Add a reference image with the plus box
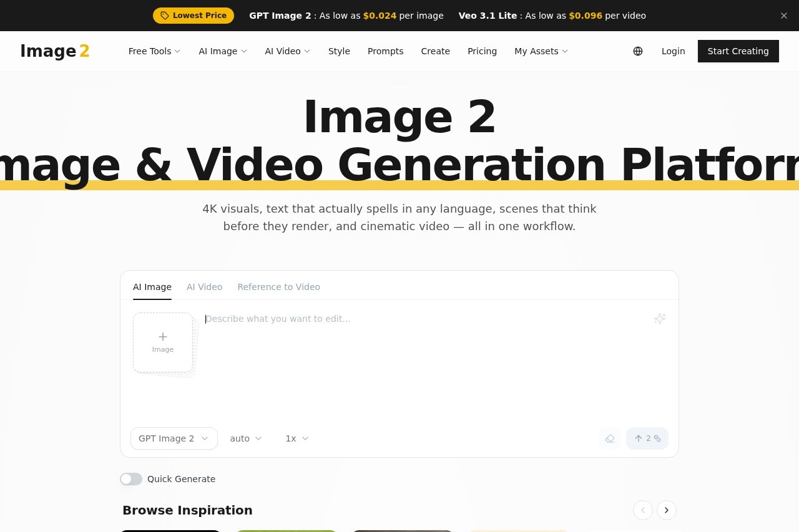Screen dimensions: 799x532 [163, 342]
